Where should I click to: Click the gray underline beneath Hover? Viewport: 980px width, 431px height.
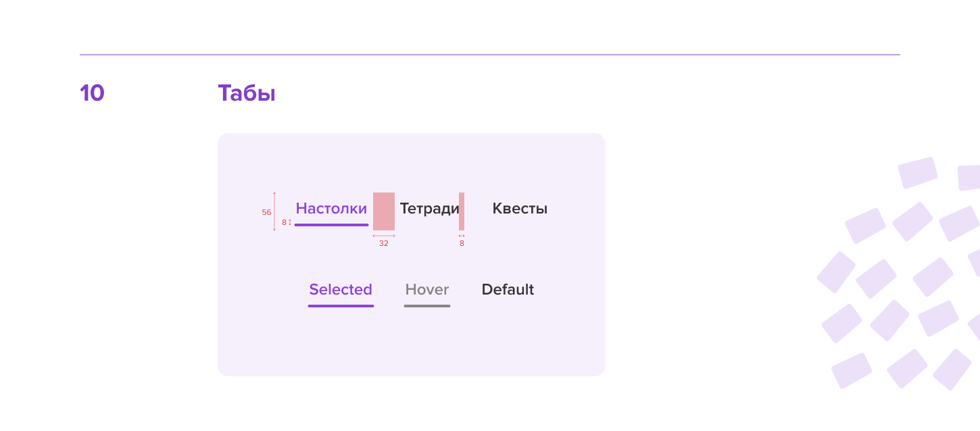pyautogui.click(x=427, y=306)
